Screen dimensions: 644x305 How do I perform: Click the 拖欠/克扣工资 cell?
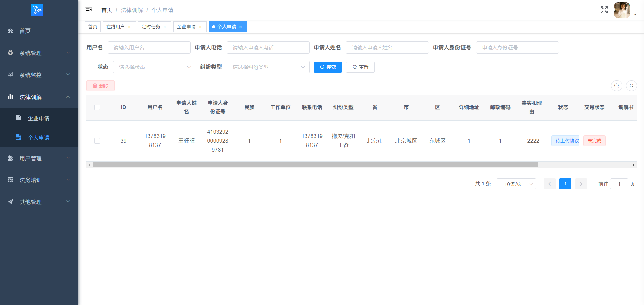[343, 141]
